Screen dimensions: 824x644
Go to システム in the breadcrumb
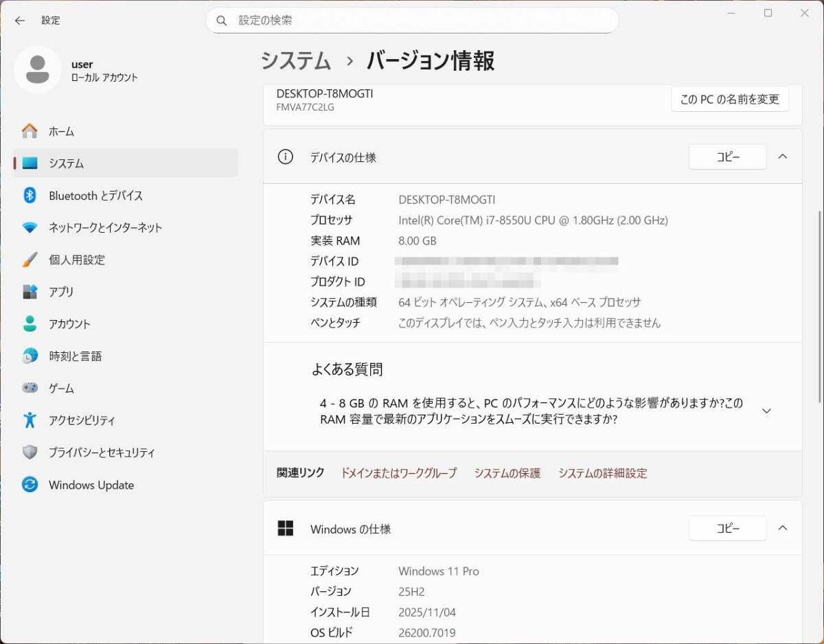296,61
